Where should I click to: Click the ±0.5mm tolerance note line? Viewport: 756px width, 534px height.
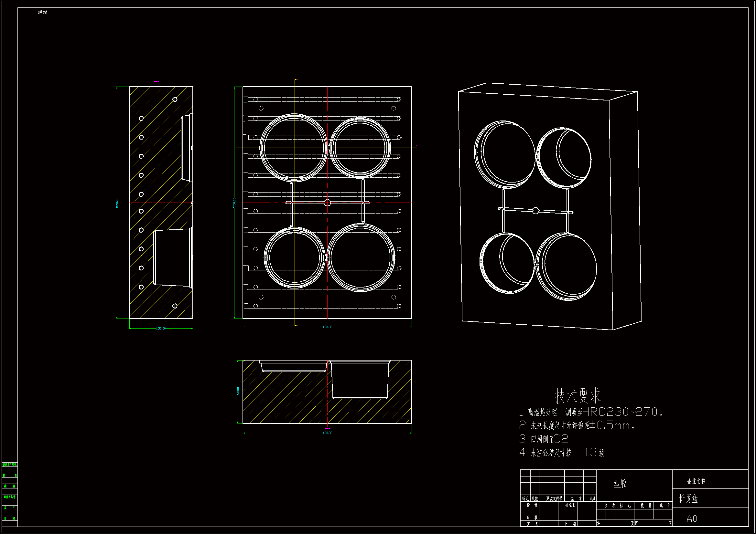coord(577,425)
